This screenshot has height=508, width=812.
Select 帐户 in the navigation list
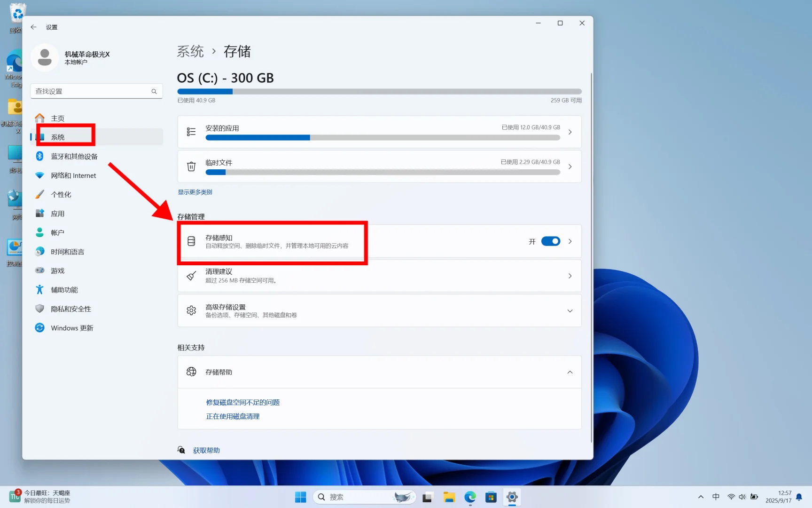coord(57,232)
